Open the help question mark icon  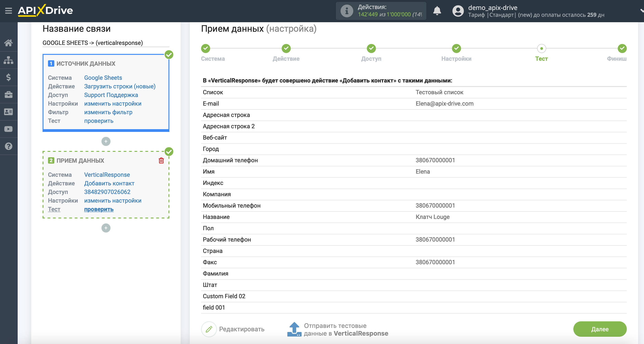click(9, 146)
